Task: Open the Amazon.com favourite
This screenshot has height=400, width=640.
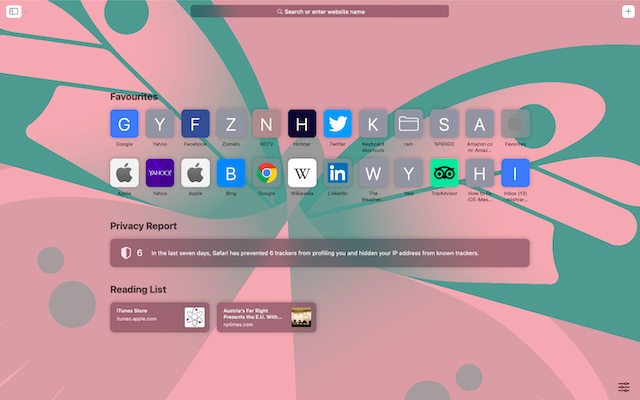Action: tap(480, 124)
